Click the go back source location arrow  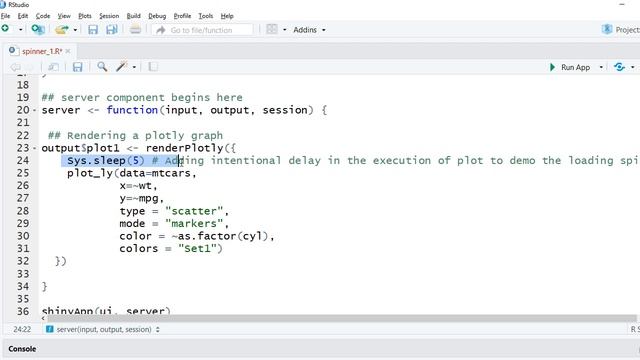16,67
